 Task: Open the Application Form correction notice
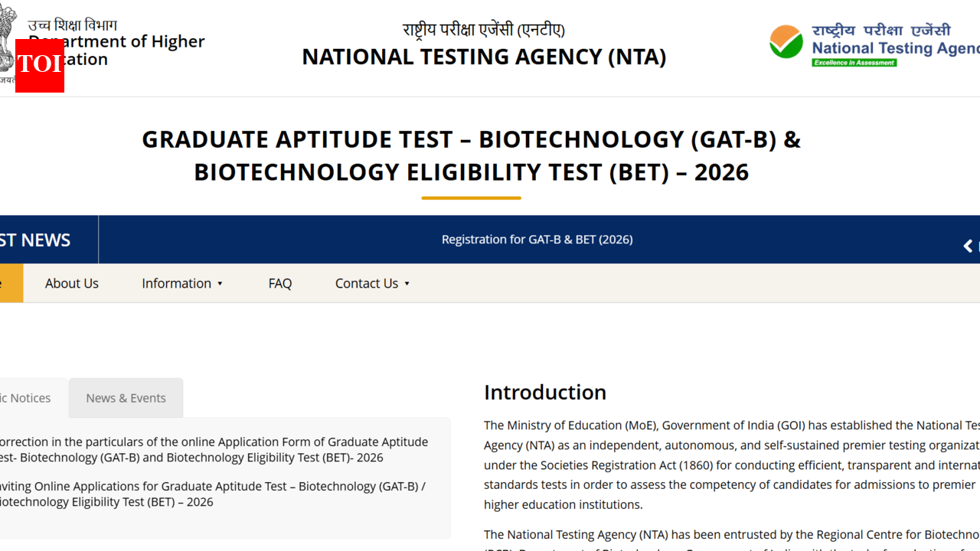(214, 449)
